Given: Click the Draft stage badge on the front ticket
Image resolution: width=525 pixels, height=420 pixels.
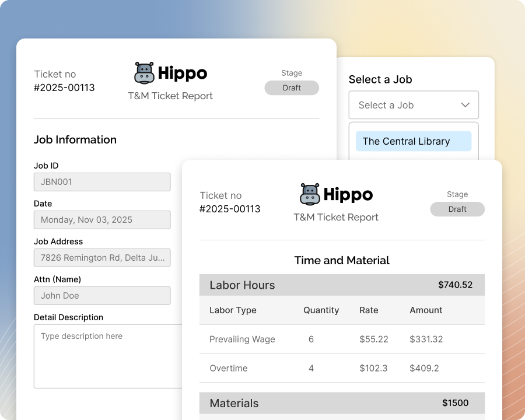Looking at the screenshot, I should click(x=457, y=209).
